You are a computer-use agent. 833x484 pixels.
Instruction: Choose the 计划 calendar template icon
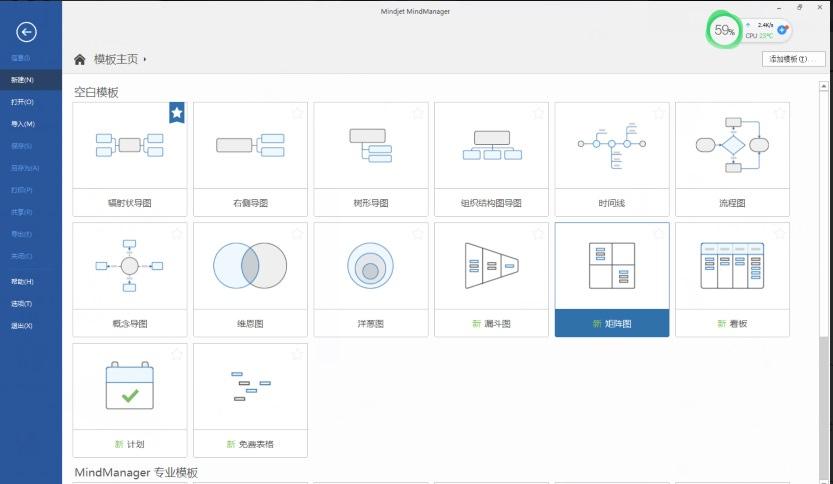coord(130,386)
